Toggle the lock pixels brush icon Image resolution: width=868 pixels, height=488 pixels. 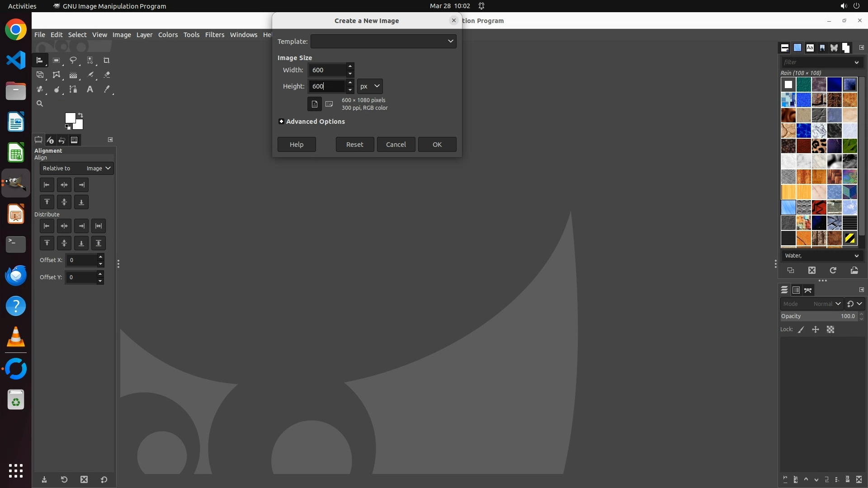pyautogui.click(x=801, y=330)
